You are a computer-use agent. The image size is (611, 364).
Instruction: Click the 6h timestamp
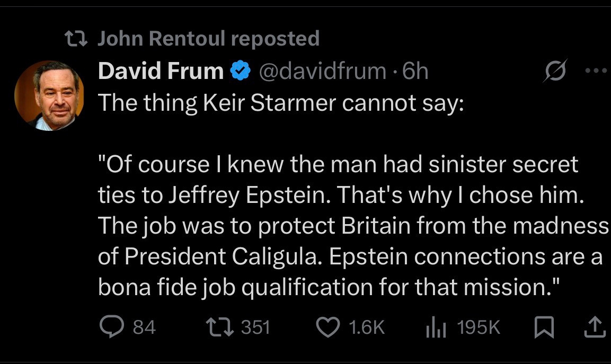click(415, 71)
